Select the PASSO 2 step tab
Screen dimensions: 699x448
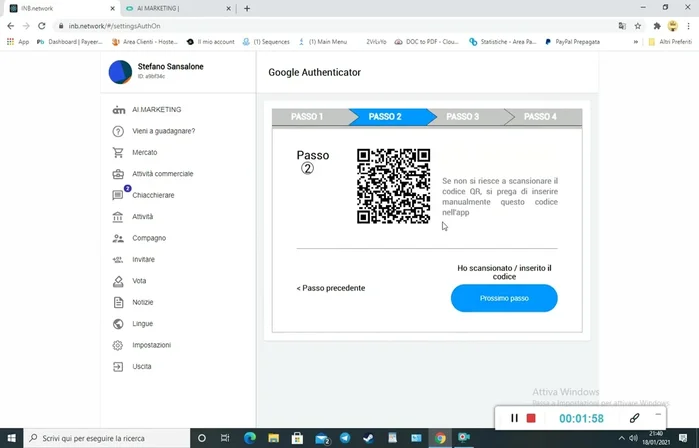(x=385, y=117)
